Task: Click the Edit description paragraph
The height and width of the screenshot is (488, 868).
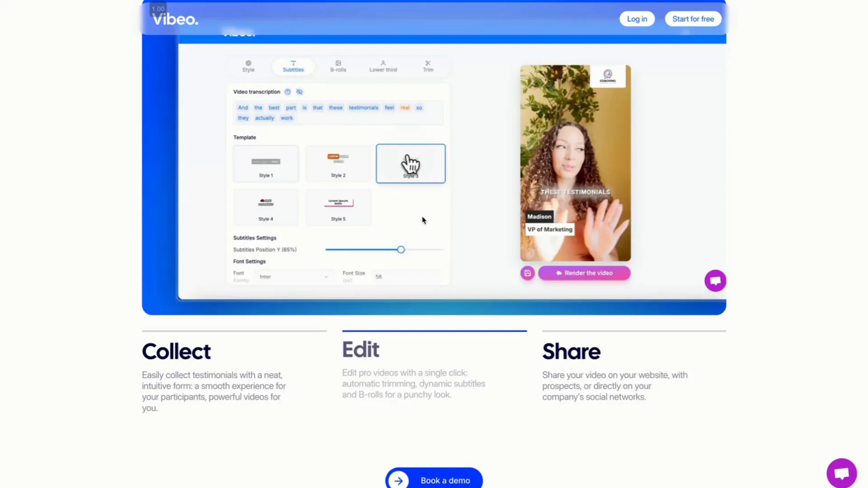Action: [414, 384]
